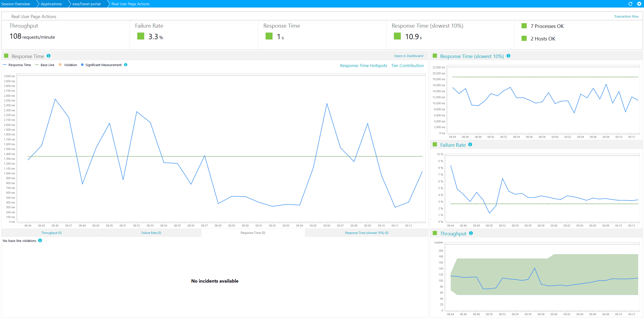Screen dimensions: 644x318
Task: Open the Failure Rate chart title link
Action: click(x=453, y=145)
